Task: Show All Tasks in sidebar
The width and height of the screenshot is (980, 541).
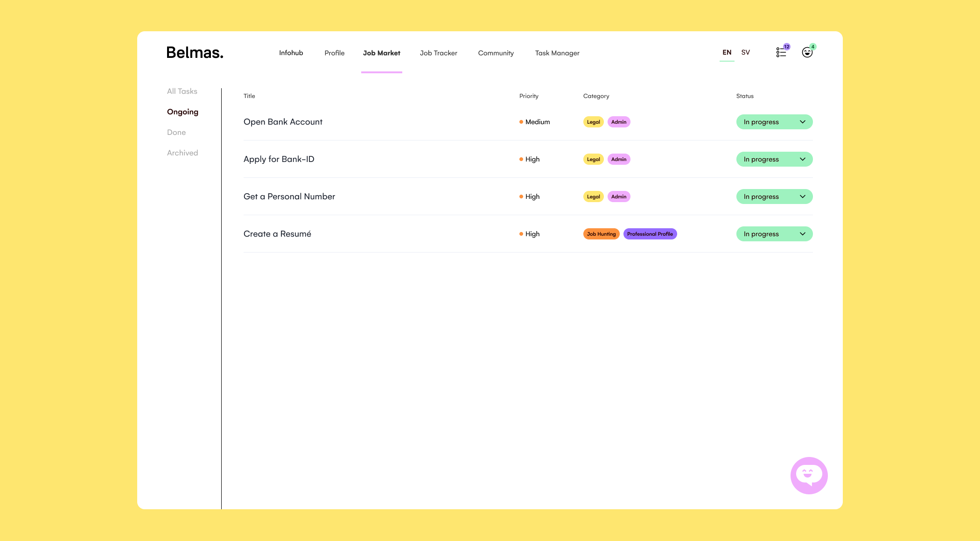Action: click(x=182, y=91)
